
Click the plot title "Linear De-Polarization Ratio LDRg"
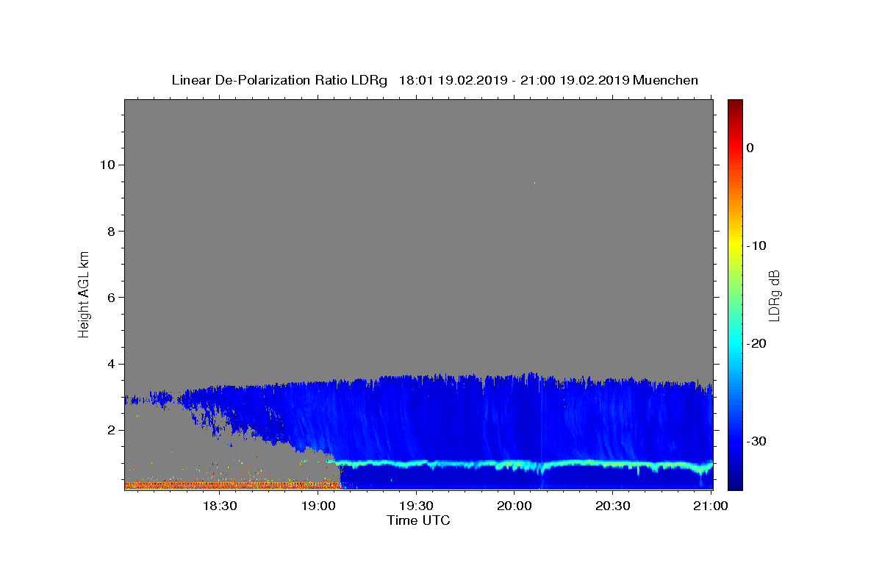click(x=279, y=80)
